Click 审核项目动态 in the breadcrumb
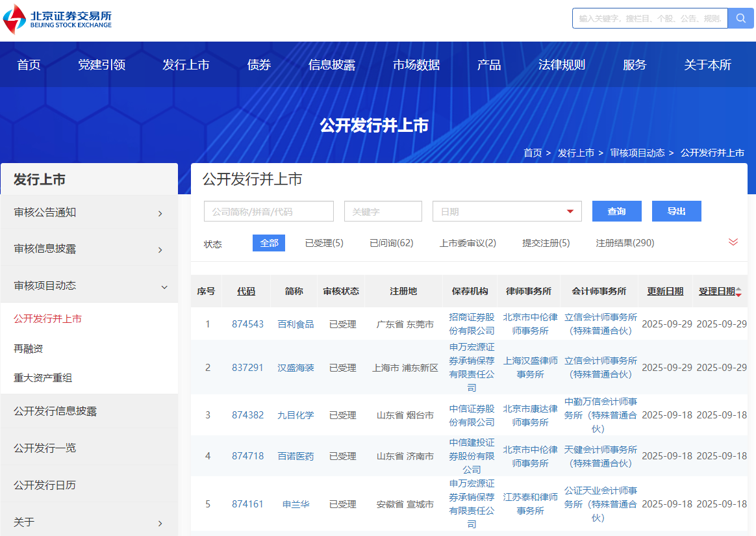This screenshot has height=536, width=756. (637, 153)
